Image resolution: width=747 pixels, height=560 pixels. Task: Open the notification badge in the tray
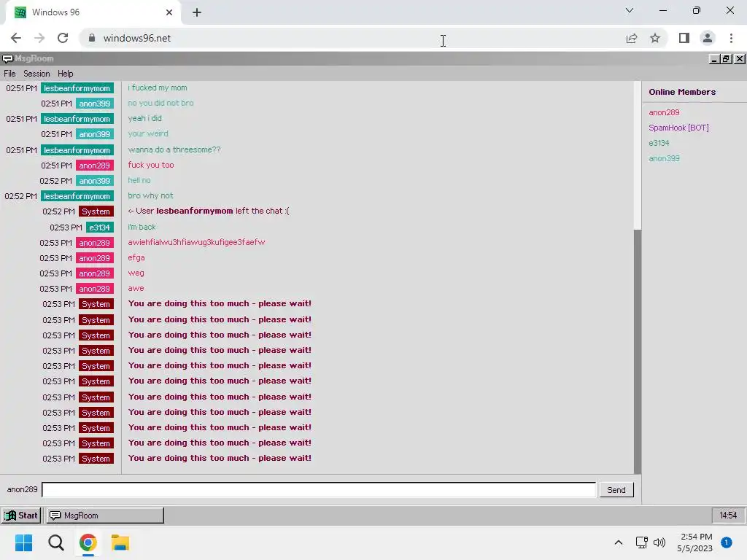pyautogui.click(x=727, y=542)
